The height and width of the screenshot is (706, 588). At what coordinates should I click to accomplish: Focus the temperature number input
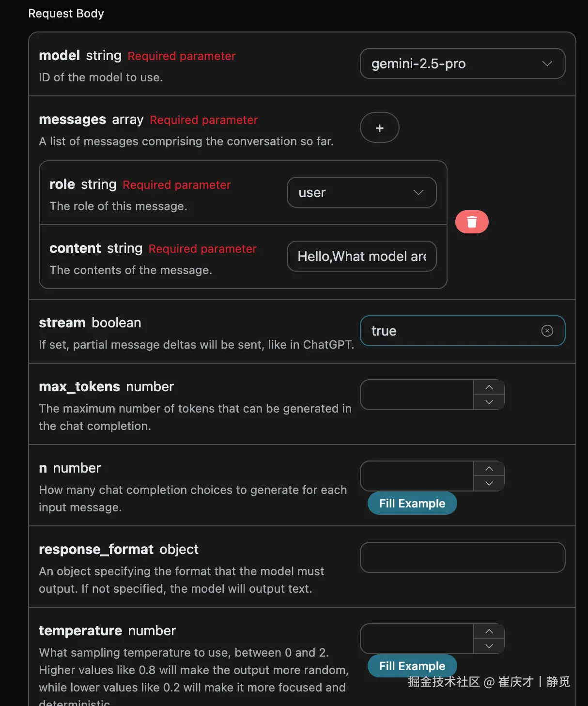pyautogui.click(x=417, y=639)
